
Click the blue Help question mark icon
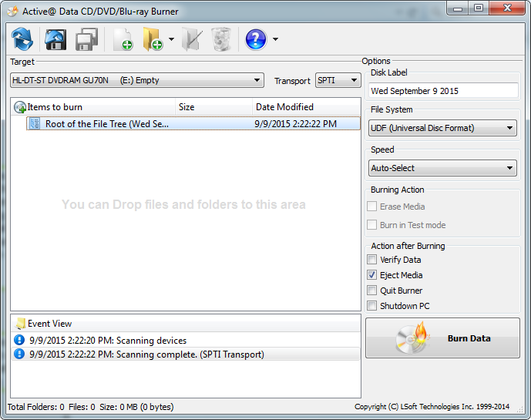tap(256, 39)
